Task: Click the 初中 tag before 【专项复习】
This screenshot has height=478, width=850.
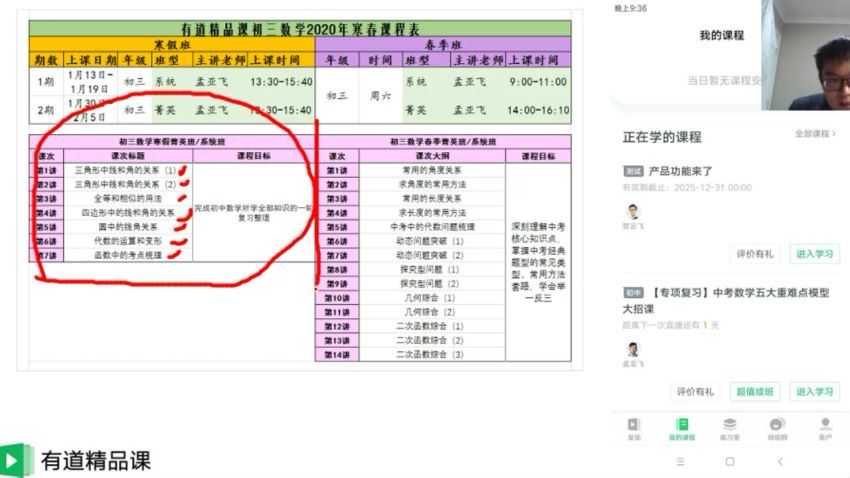Action: pyautogui.click(x=633, y=293)
